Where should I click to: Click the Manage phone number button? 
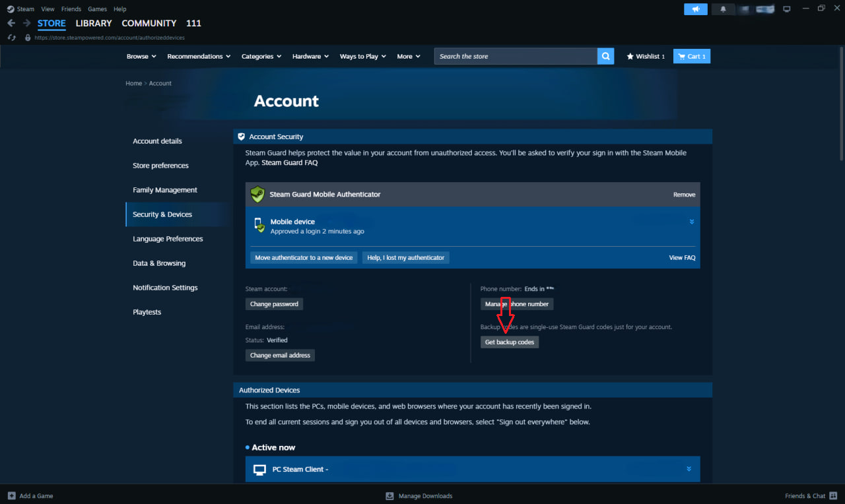[517, 304]
